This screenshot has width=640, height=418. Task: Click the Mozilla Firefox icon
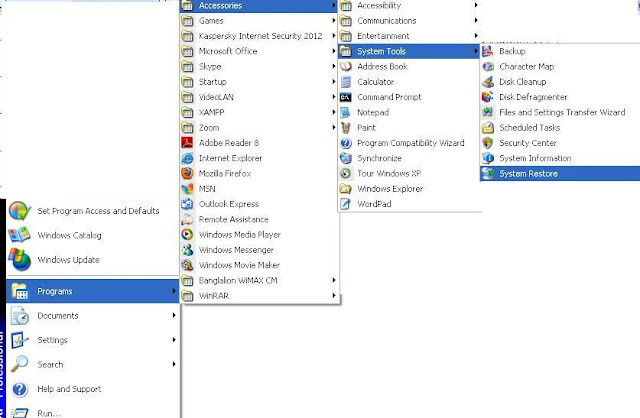click(x=187, y=173)
